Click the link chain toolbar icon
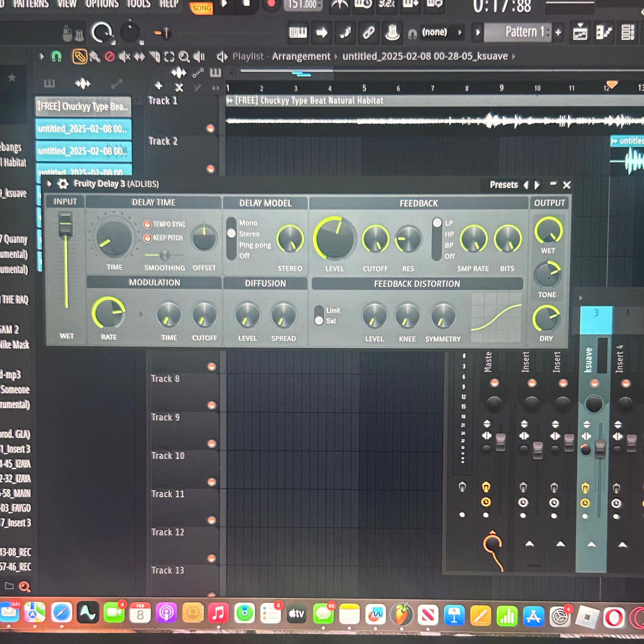644x644 pixels. [369, 33]
